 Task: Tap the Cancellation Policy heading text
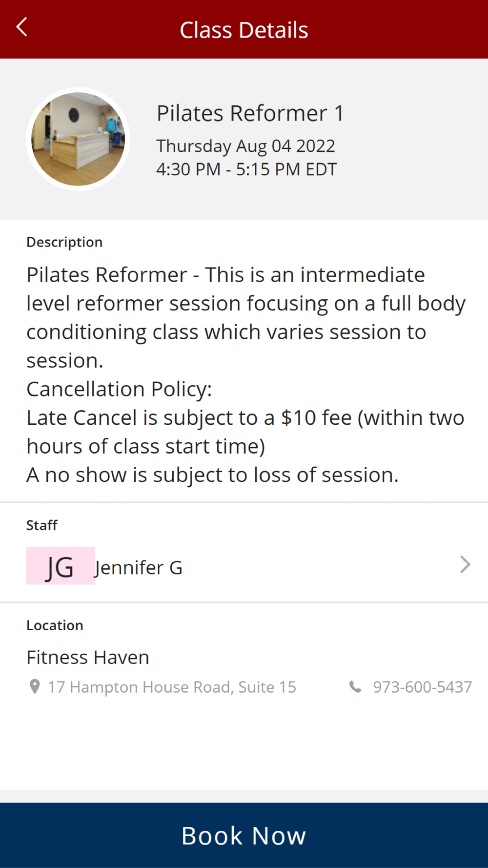[119, 389]
